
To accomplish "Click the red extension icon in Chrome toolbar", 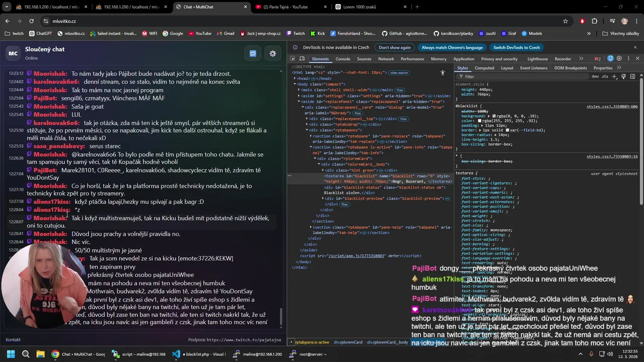I will (x=582, y=21).
